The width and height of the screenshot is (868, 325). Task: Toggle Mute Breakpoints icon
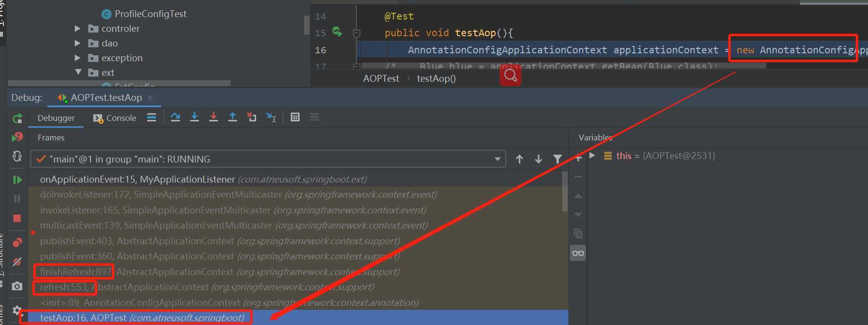pos(17,262)
